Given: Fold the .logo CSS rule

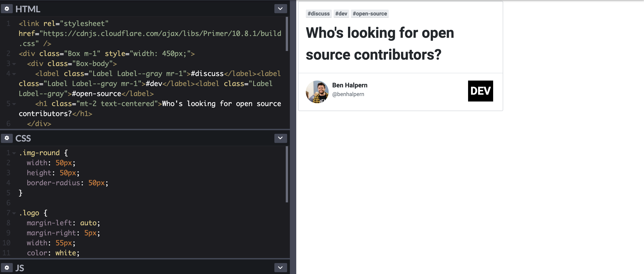Looking at the screenshot, I should click(x=14, y=213).
